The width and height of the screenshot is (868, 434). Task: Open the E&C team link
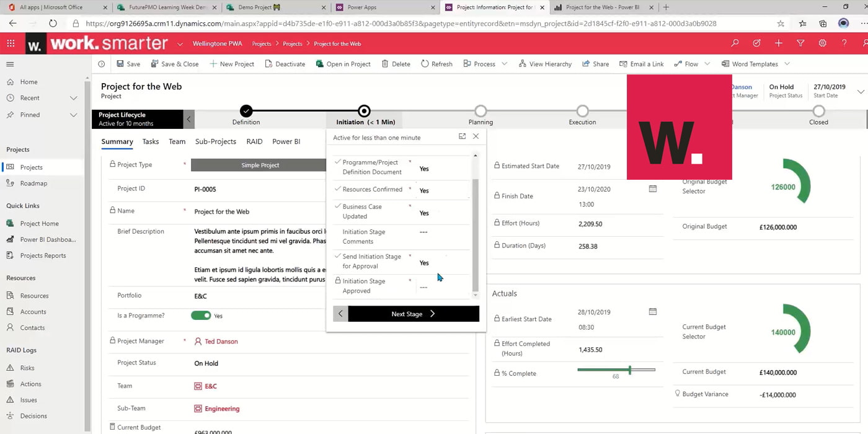coord(211,386)
